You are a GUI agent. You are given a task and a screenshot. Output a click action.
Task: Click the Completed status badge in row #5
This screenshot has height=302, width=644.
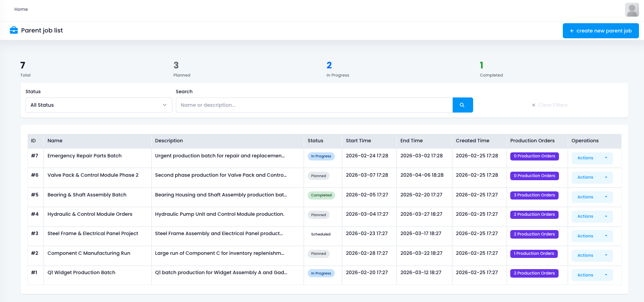tap(321, 195)
